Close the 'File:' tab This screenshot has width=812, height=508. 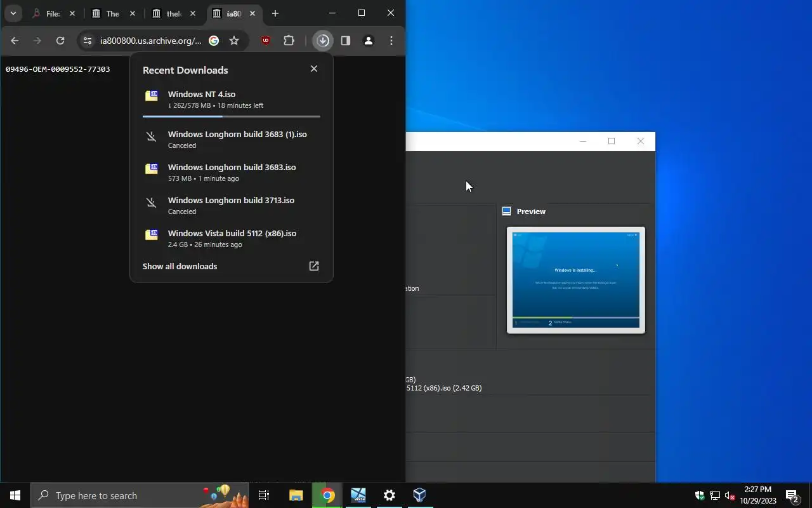point(72,13)
